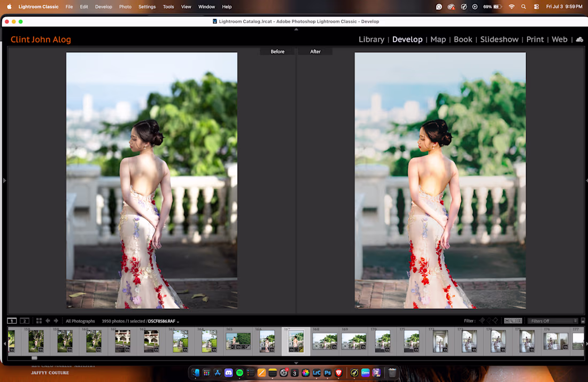Open the Filters Off dropdown

point(553,321)
